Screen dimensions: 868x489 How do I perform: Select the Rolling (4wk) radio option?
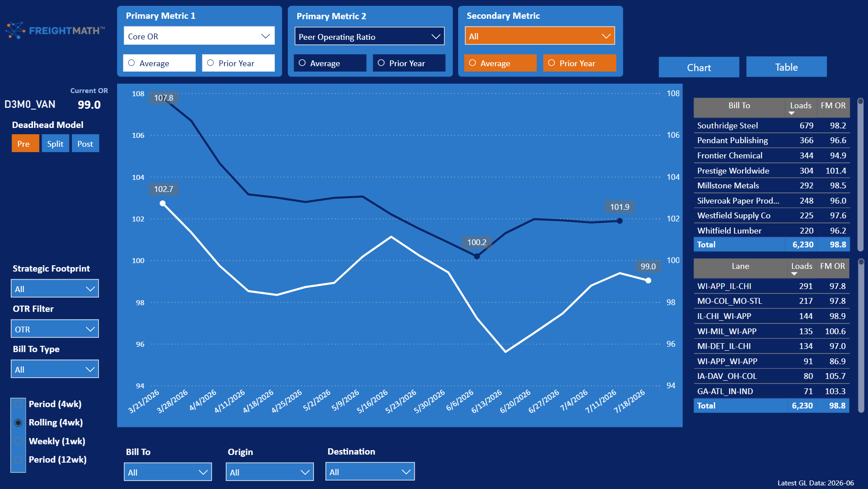tap(18, 423)
